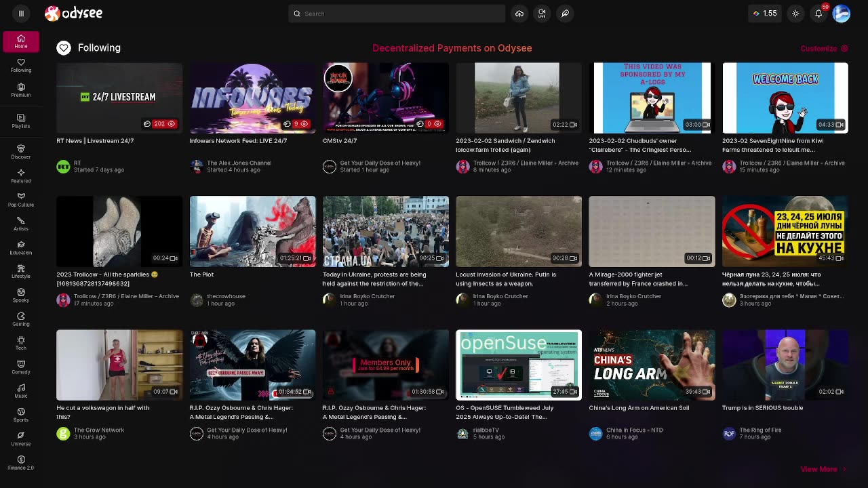Visit riaIbbeTV channel
This screenshot has width=868, height=488.
[486, 430]
